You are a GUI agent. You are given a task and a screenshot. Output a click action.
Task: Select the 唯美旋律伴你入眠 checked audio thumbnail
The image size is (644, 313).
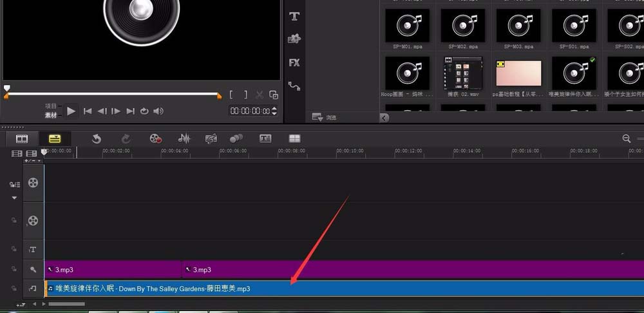click(574, 73)
